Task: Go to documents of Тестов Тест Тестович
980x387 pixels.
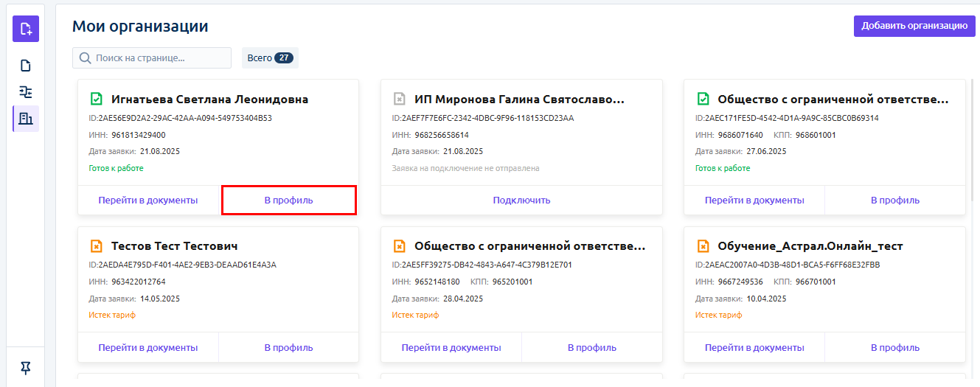Action: tap(148, 347)
